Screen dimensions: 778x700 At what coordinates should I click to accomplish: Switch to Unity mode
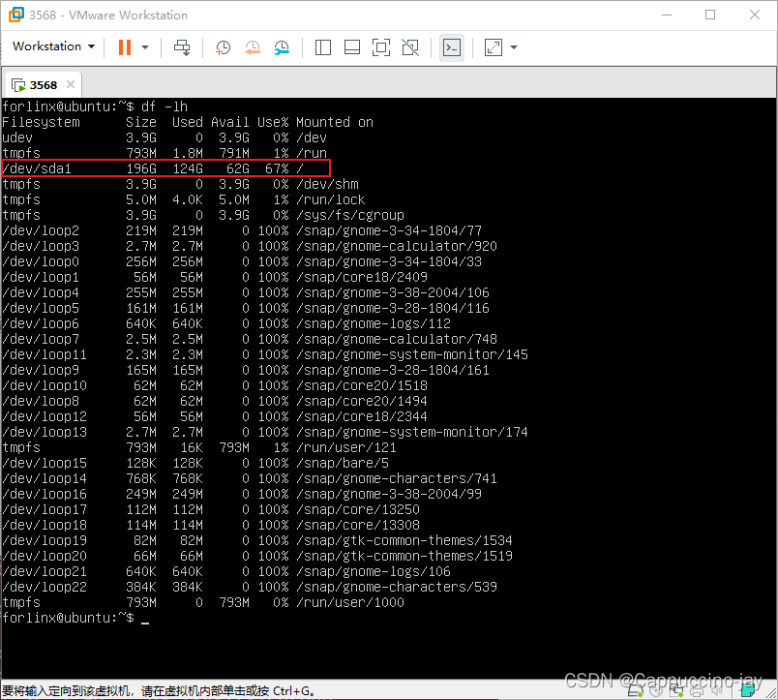[x=410, y=47]
